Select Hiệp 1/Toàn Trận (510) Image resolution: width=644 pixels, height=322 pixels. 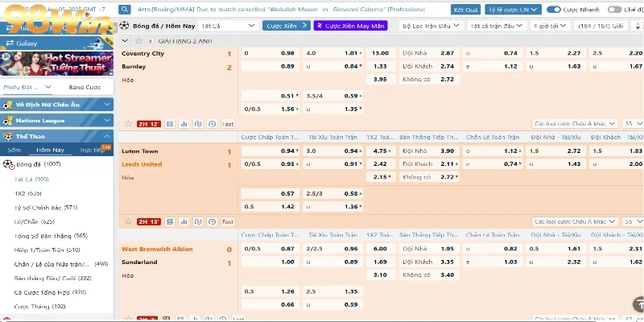(x=47, y=250)
